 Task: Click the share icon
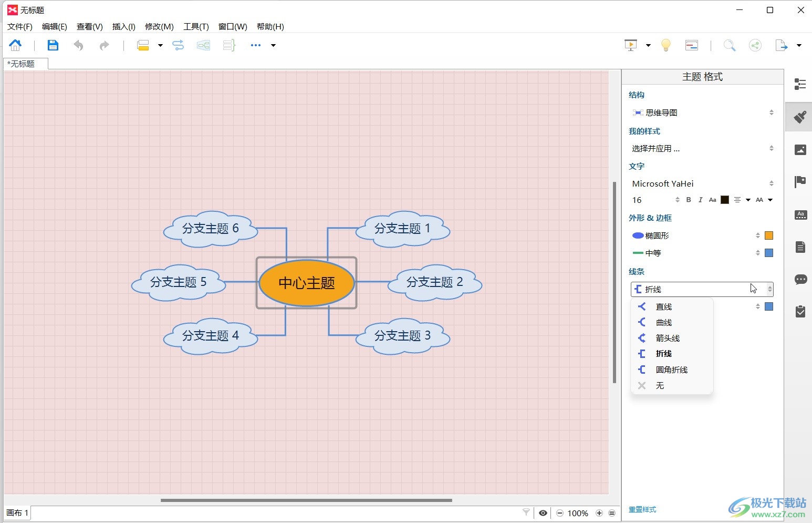tap(755, 45)
